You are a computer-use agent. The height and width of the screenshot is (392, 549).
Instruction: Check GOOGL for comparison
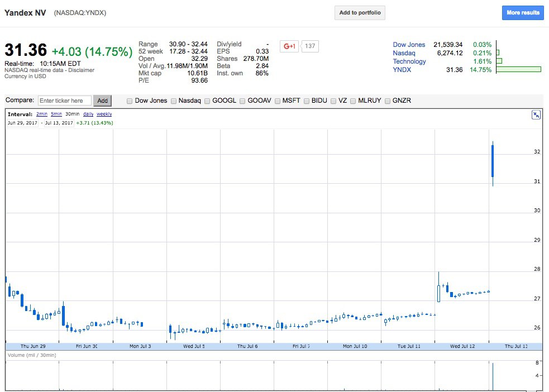pos(207,101)
